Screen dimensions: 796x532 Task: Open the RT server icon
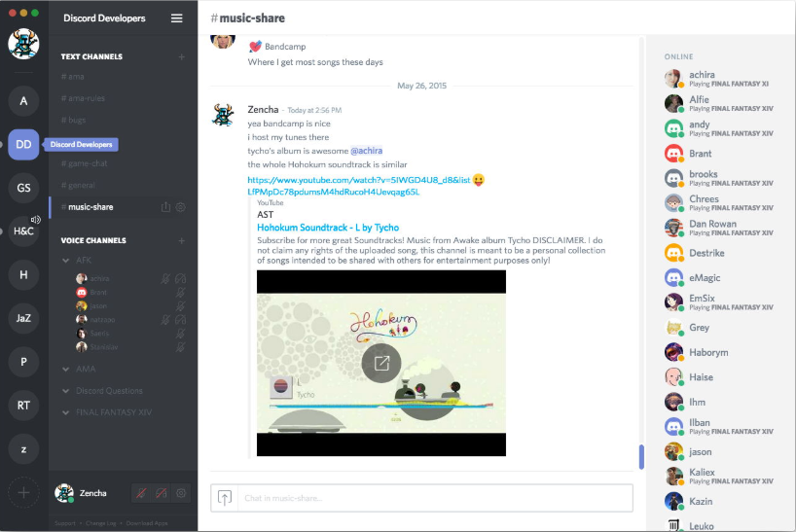point(23,406)
